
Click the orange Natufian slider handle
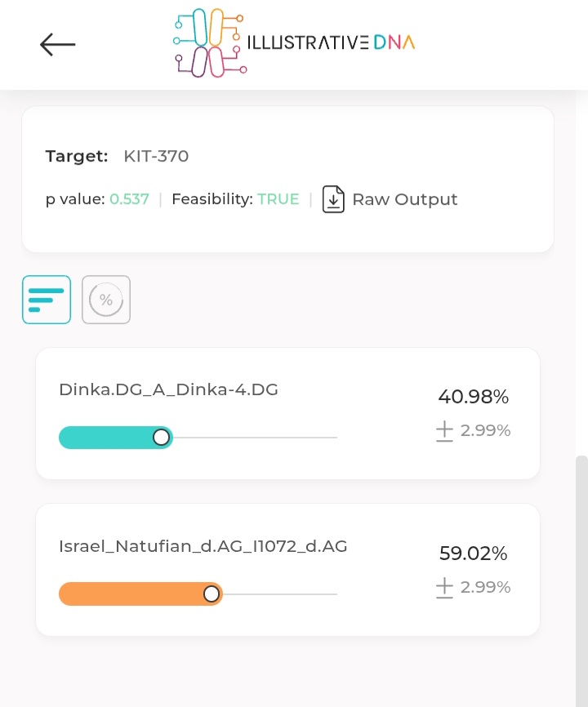pos(211,594)
